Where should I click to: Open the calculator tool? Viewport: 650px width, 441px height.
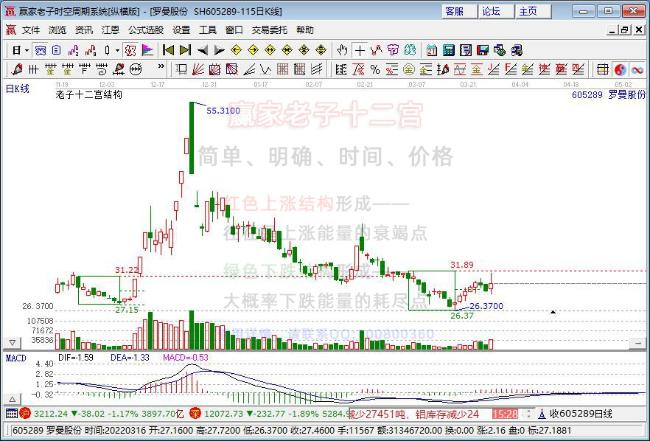[x=449, y=50]
